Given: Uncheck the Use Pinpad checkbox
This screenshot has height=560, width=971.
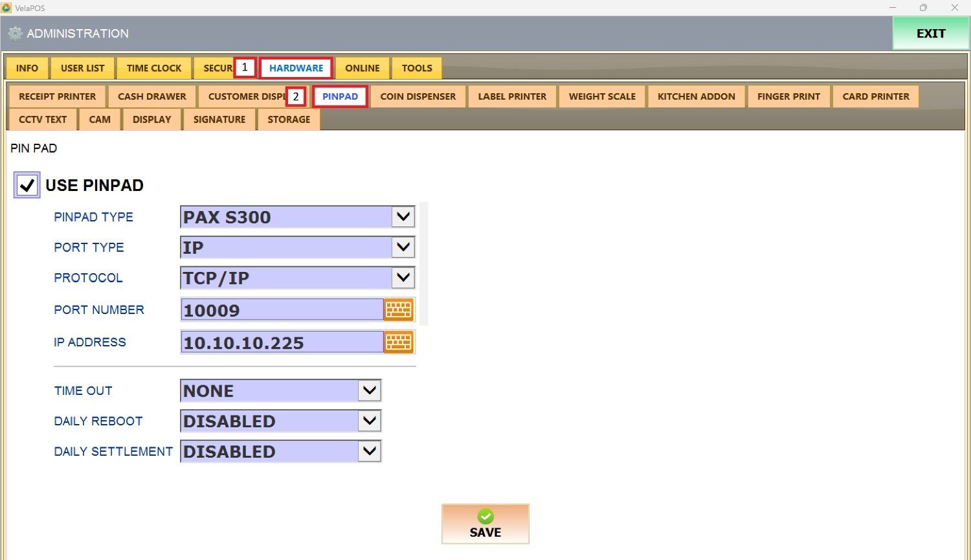Looking at the screenshot, I should [x=27, y=185].
